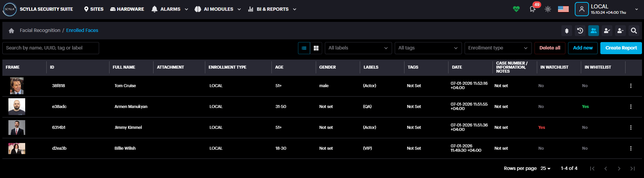
Task: Open the Enrollment type filter
Action: [498, 48]
